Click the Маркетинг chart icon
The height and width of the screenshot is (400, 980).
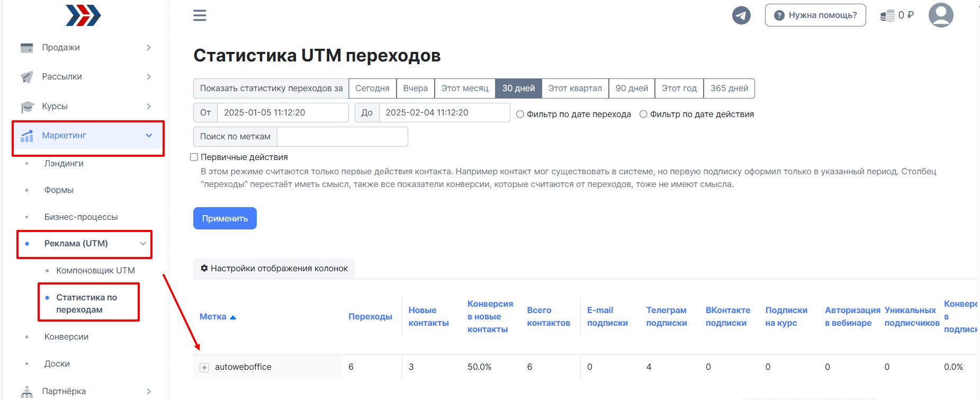pyautogui.click(x=26, y=136)
